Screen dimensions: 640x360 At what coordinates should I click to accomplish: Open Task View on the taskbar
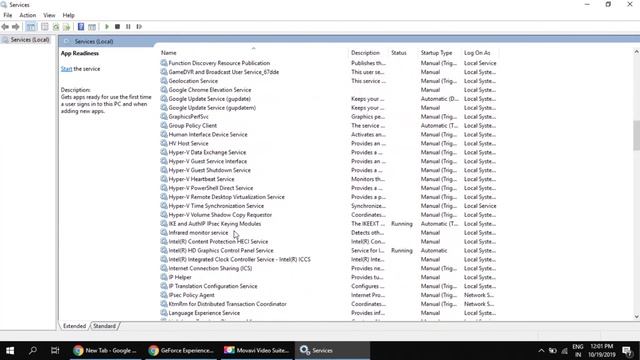point(55,351)
